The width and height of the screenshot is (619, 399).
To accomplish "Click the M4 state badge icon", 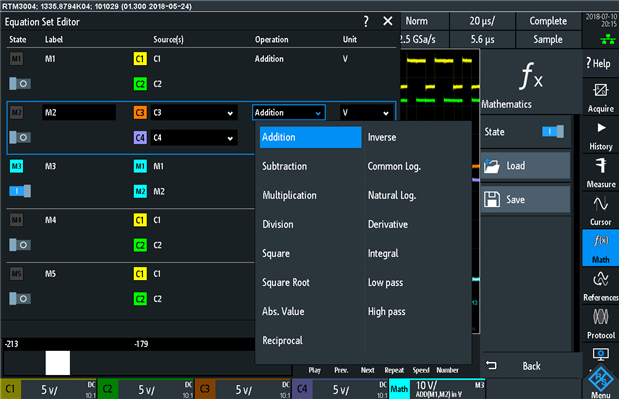I will pos(16,220).
